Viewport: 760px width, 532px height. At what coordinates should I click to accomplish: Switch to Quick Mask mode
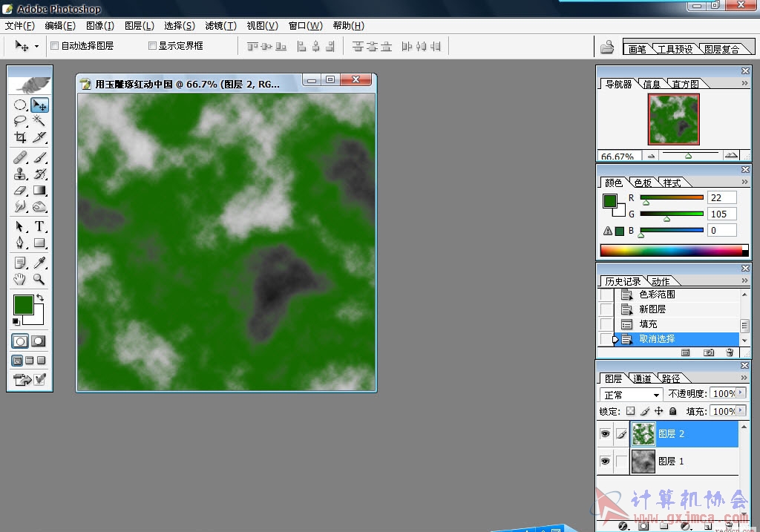pyautogui.click(x=39, y=341)
